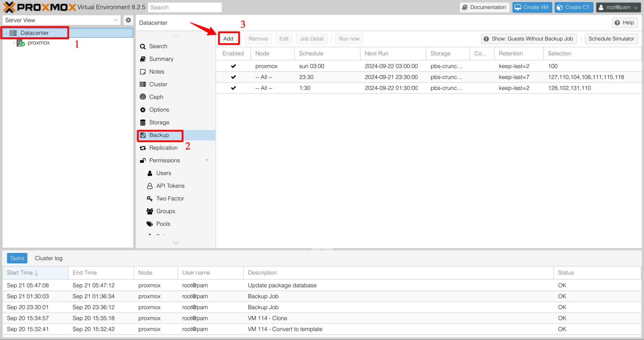The image size is (644, 340).
Task: Open the Schedule Simulator
Action: tap(611, 39)
